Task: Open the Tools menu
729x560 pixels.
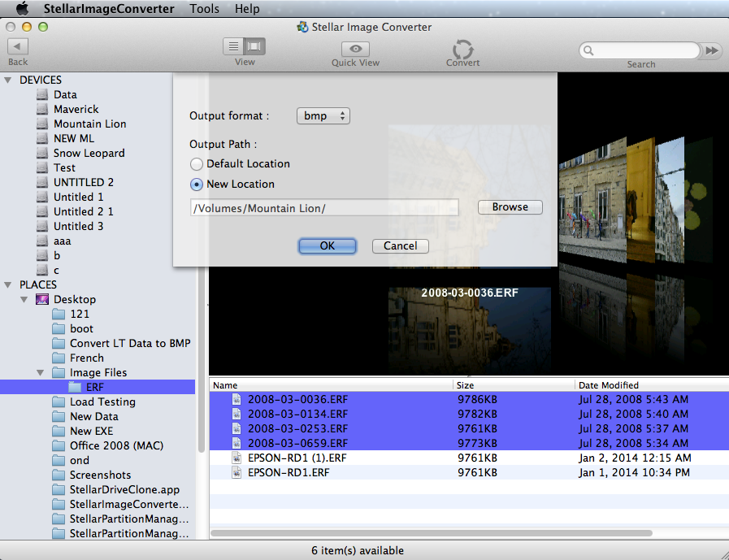Action: tap(204, 8)
